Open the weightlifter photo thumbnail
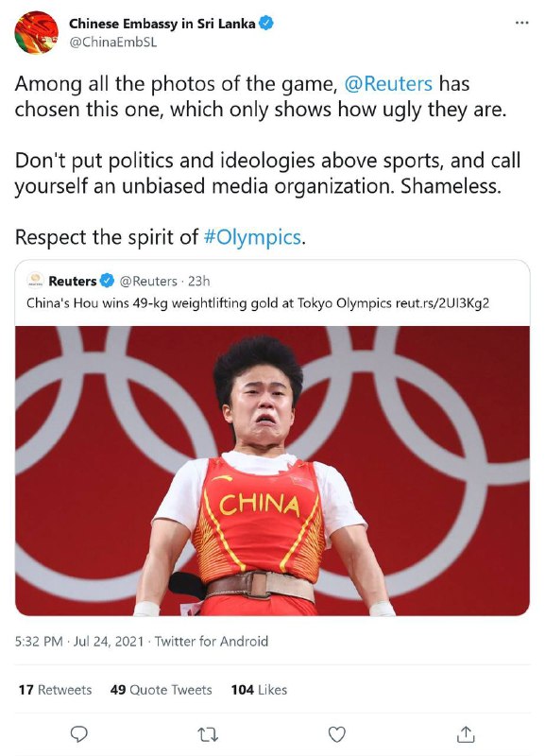The width and height of the screenshot is (545, 756). [x=272, y=468]
